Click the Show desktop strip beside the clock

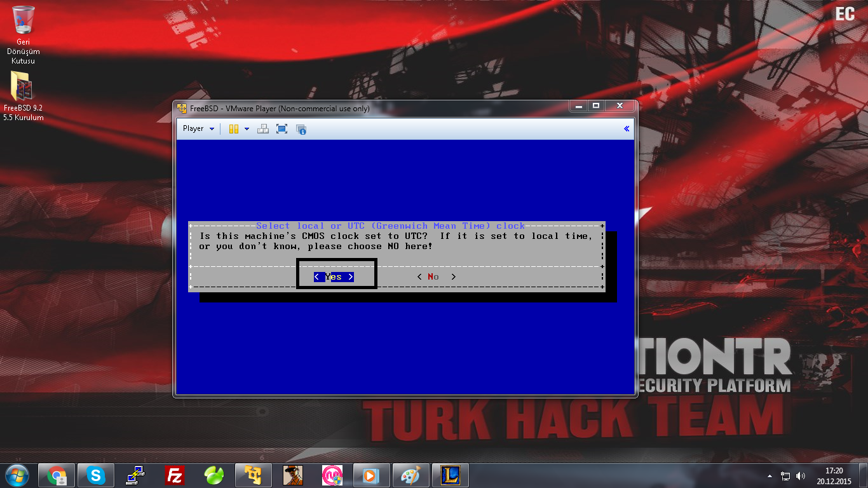pos(863,476)
